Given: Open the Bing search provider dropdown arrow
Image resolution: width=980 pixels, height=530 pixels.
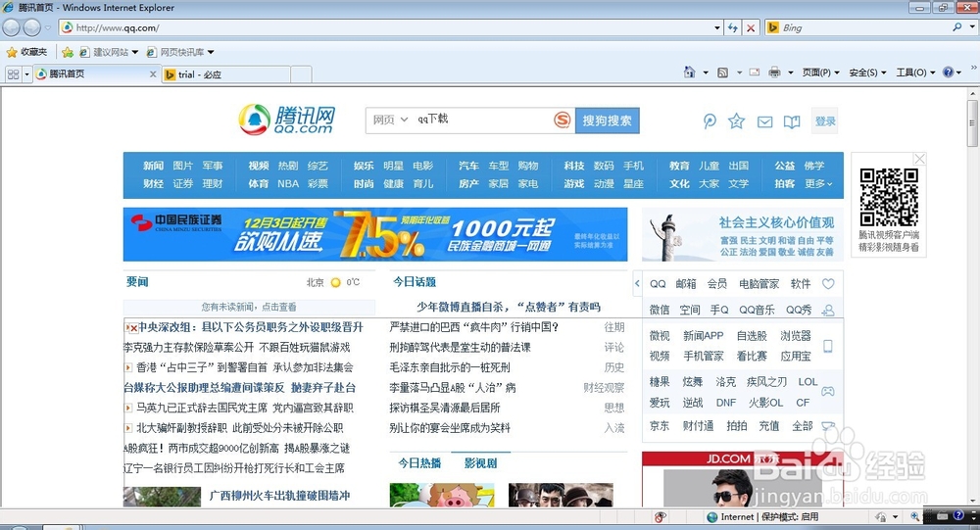Looking at the screenshot, I should click(972, 27).
